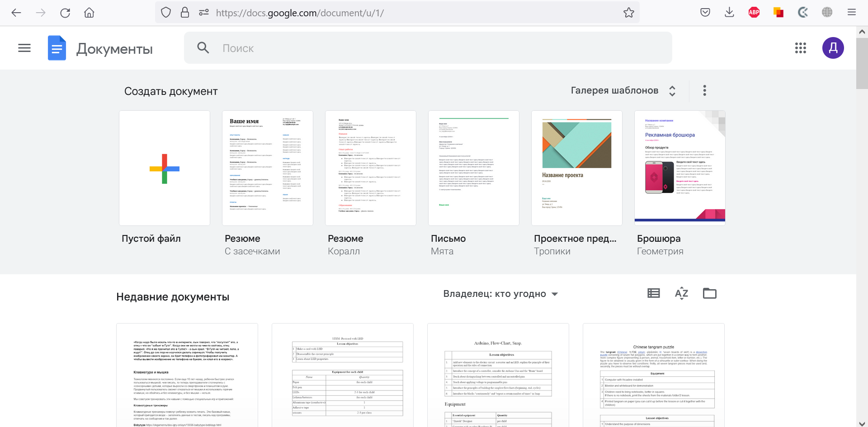This screenshot has height=427, width=868.
Task: Click the Поиск search field
Action: coord(428,48)
